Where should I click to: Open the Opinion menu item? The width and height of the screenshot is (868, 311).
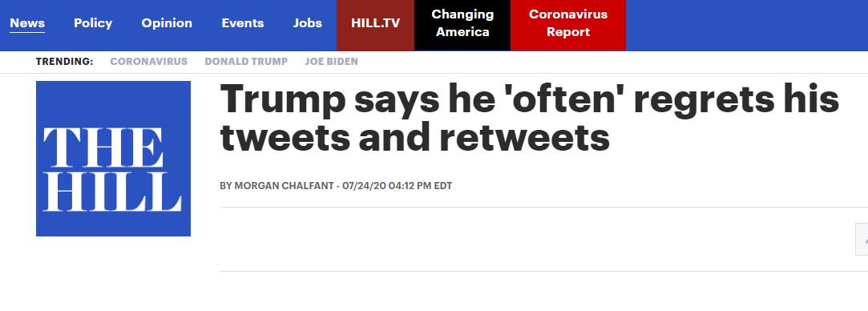click(167, 23)
